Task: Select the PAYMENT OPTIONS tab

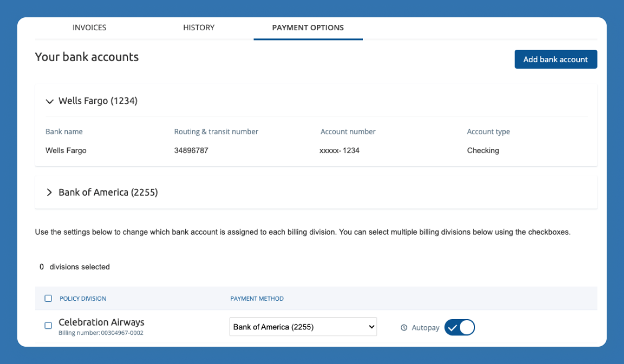Action: point(308,27)
